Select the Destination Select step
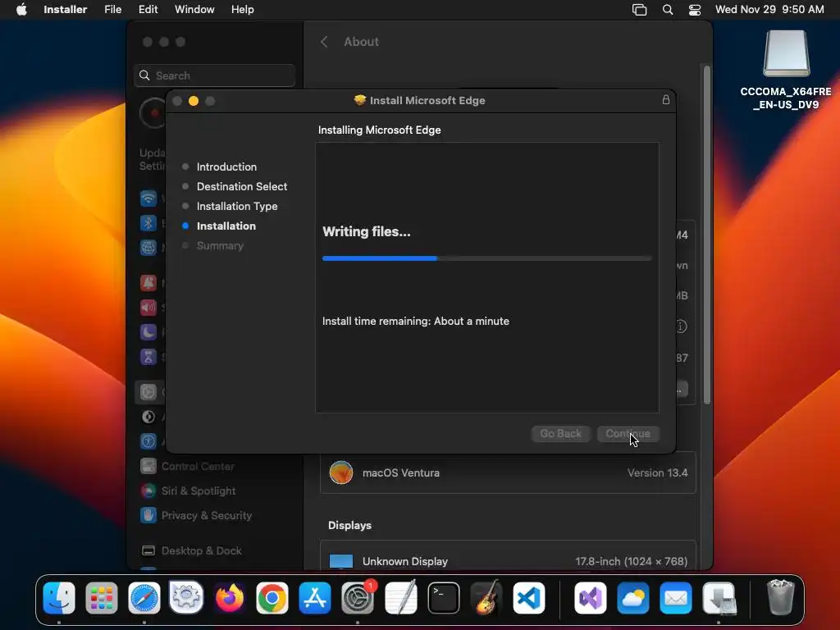Image resolution: width=840 pixels, height=630 pixels. pos(242,186)
